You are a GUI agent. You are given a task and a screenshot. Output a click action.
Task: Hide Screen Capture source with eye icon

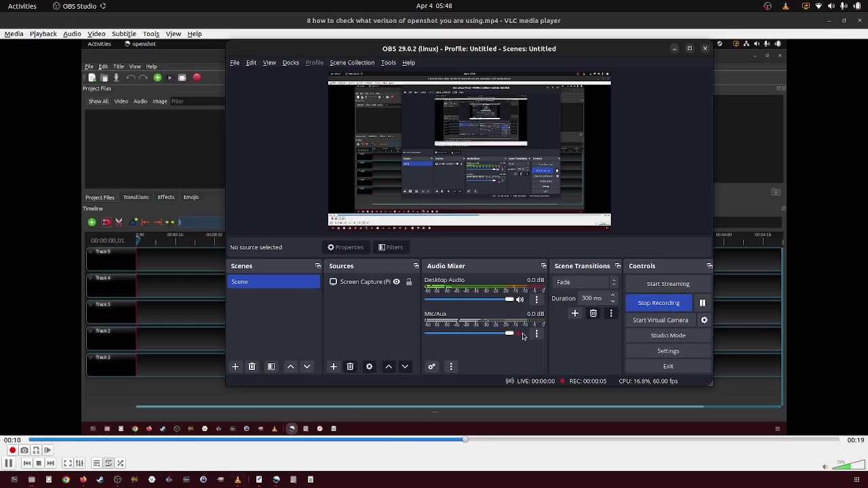397,282
